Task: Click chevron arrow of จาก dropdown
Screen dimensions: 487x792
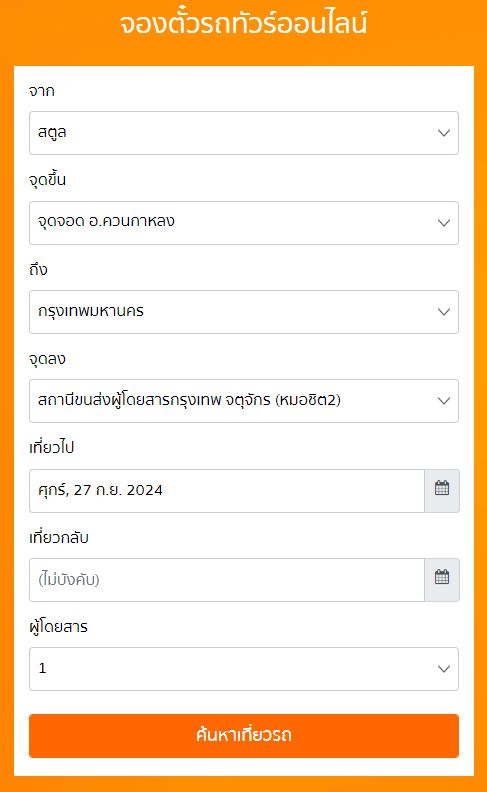Action: [444, 133]
